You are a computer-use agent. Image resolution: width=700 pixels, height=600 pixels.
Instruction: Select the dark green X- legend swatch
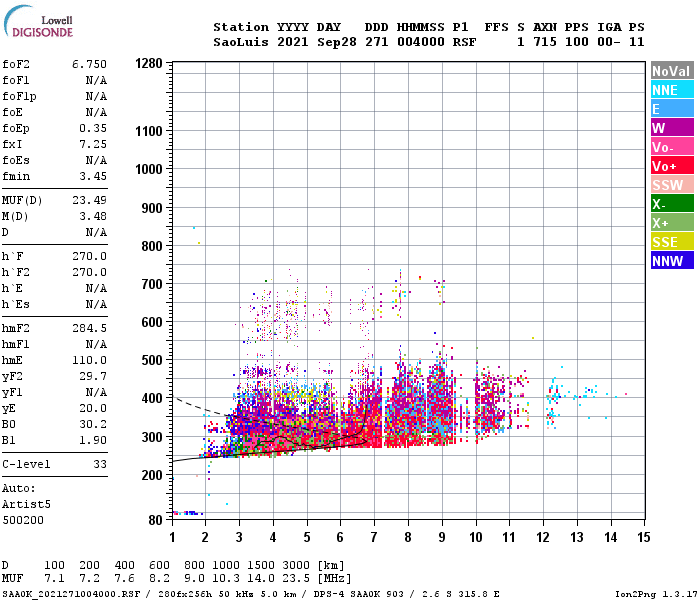click(672, 204)
